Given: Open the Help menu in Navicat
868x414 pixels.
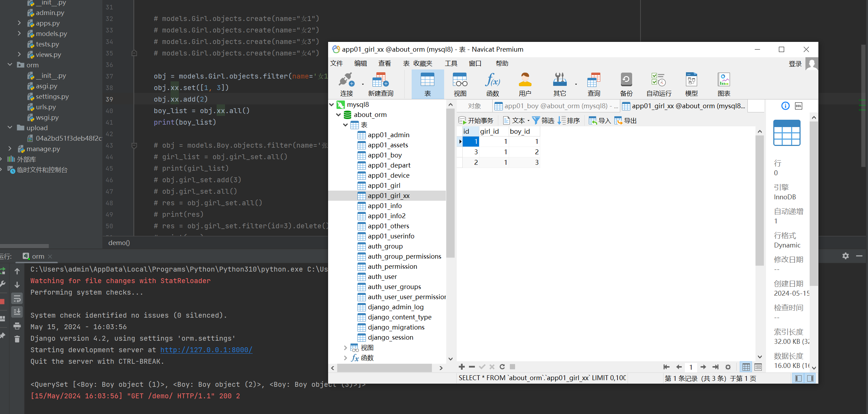Looking at the screenshot, I should [502, 63].
